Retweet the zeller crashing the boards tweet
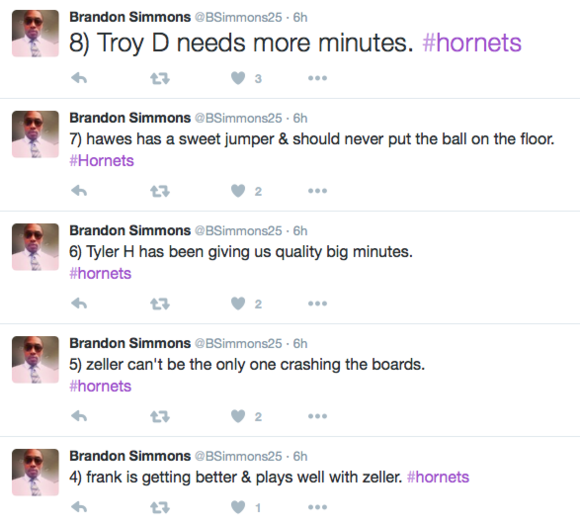This screenshot has width=580, height=524. [x=160, y=417]
